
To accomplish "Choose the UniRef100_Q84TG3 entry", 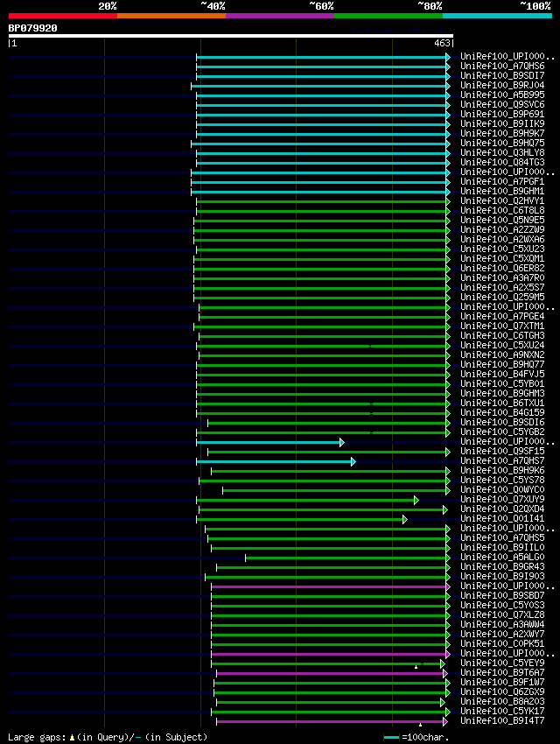I will point(502,162).
